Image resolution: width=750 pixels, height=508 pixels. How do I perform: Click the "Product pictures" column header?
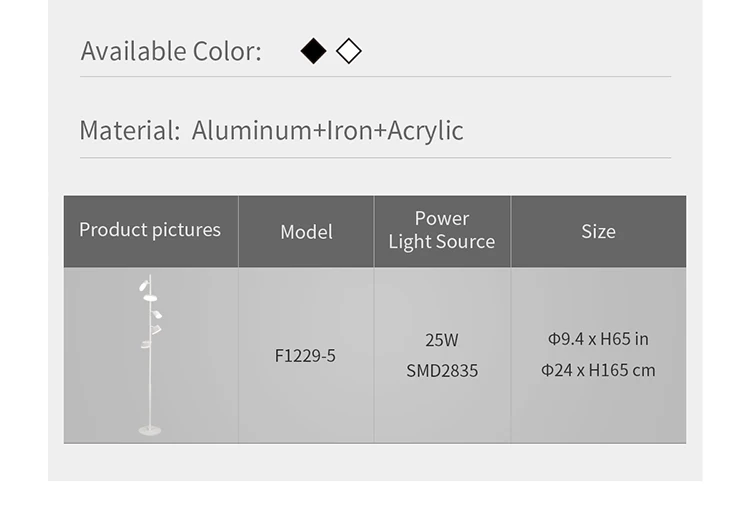click(x=150, y=230)
